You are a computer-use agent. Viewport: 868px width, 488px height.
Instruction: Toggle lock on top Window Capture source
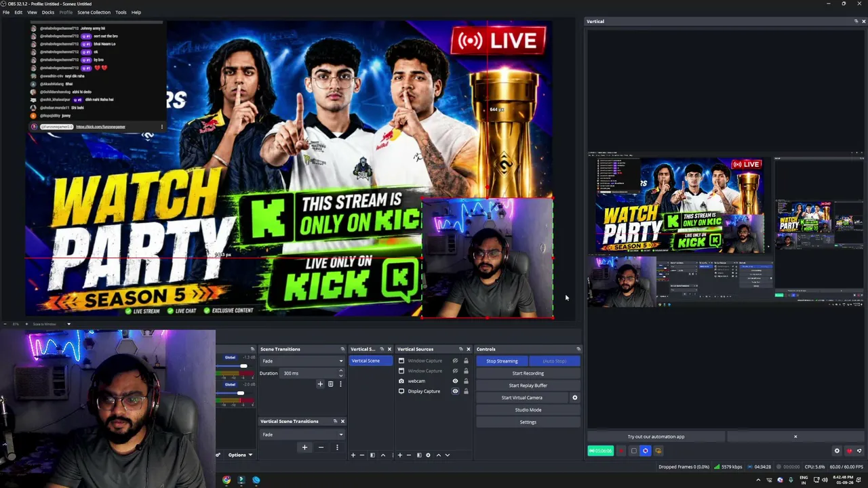coord(466,361)
